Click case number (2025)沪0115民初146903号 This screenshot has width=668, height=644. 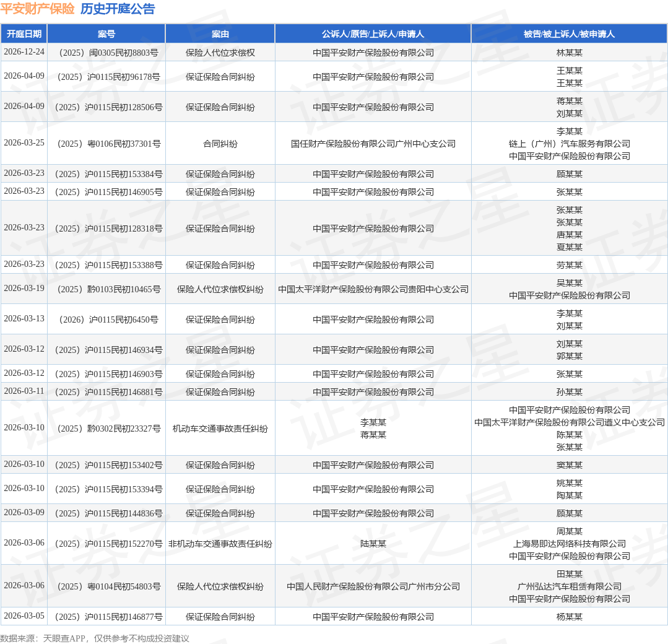pyautogui.click(x=106, y=375)
